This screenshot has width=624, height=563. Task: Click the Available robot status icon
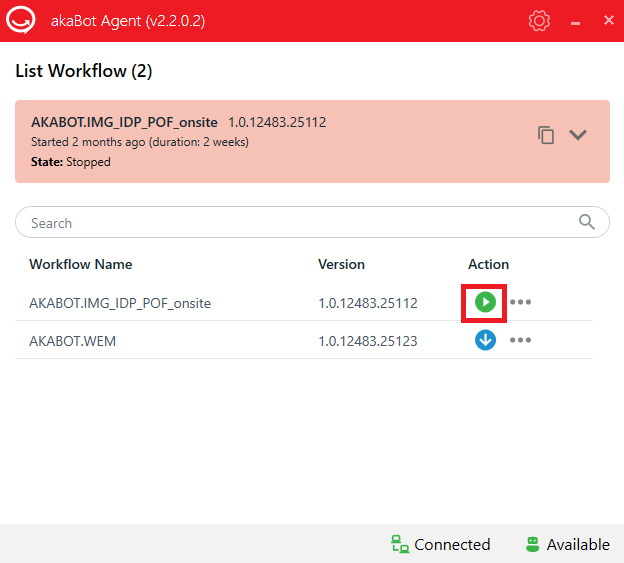coord(532,544)
